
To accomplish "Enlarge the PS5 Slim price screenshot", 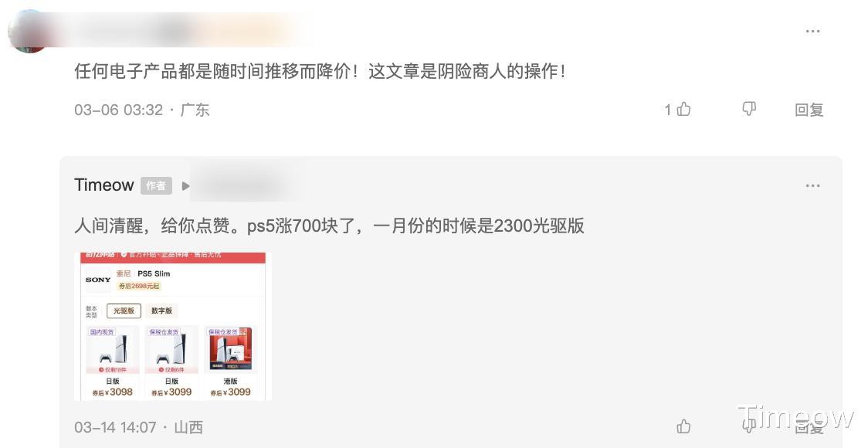I will tap(173, 326).
